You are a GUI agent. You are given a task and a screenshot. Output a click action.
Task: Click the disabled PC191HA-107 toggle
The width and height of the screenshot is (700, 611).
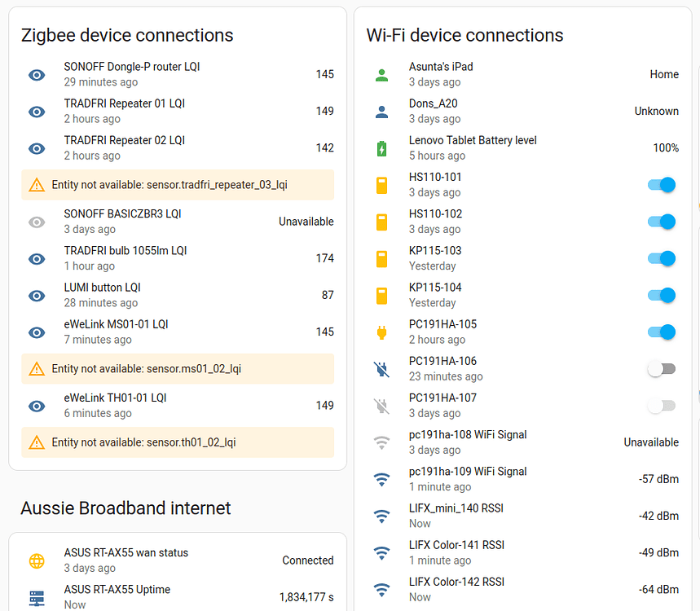pos(662,406)
